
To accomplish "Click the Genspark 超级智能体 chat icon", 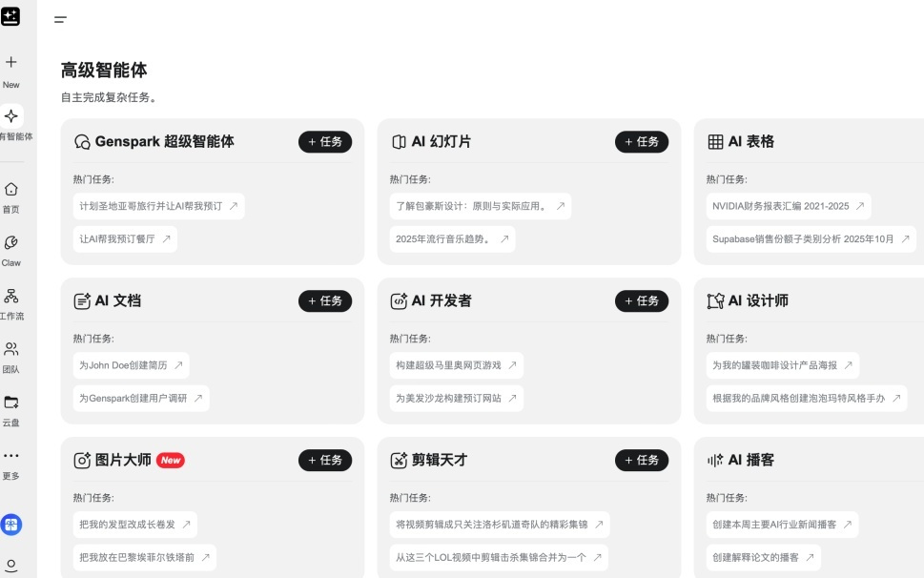I will [x=83, y=142].
